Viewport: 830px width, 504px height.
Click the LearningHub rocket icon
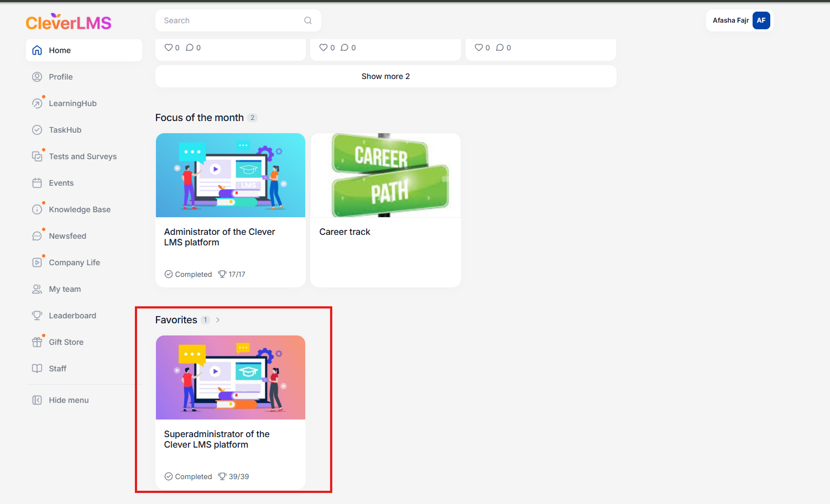click(37, 103)
